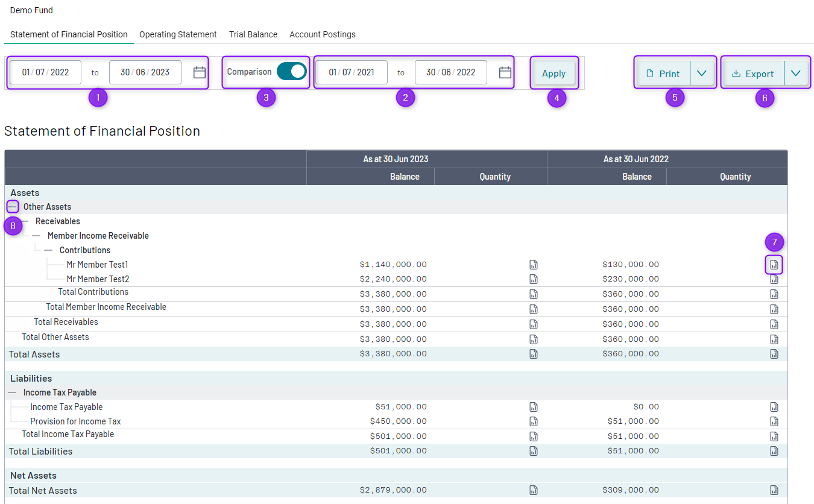Go to the Trial Balance tab
The height and width of the screenshot is (504, 814).
[x=253, y=34]
